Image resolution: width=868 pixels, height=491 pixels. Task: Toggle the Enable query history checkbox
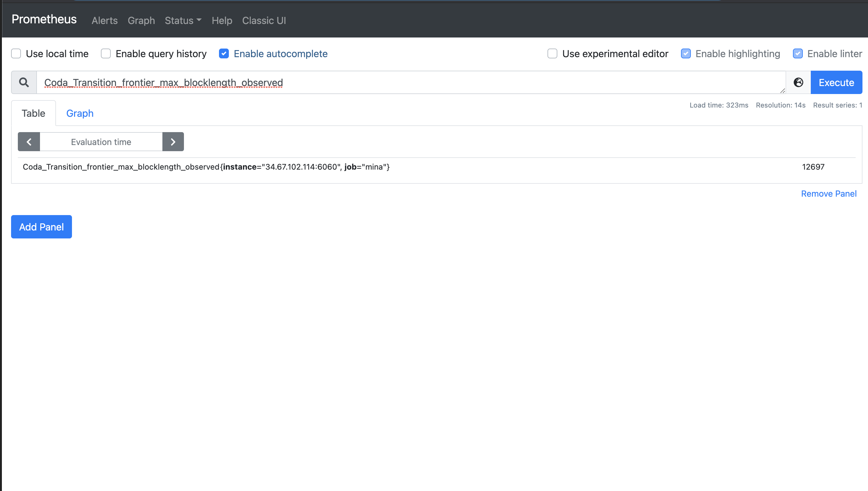pyautogui.click(x=106, y=54)
